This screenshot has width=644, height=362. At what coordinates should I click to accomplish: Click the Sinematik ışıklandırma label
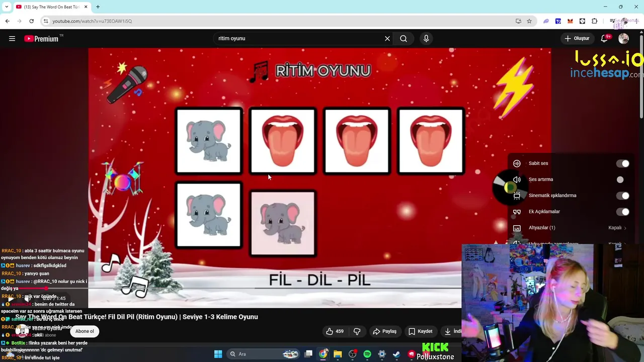[x=552, y=196]
